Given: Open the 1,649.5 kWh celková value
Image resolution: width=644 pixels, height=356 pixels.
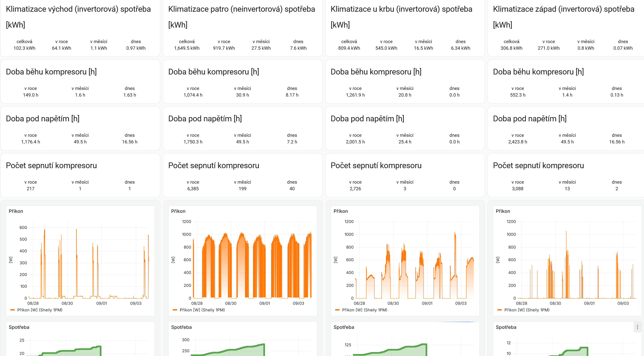Looking at the screenshot, I should [187, 48].
